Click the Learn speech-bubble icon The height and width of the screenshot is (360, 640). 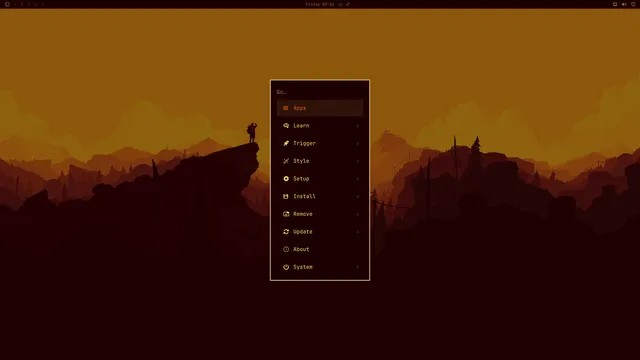click(x=286, y=126)
